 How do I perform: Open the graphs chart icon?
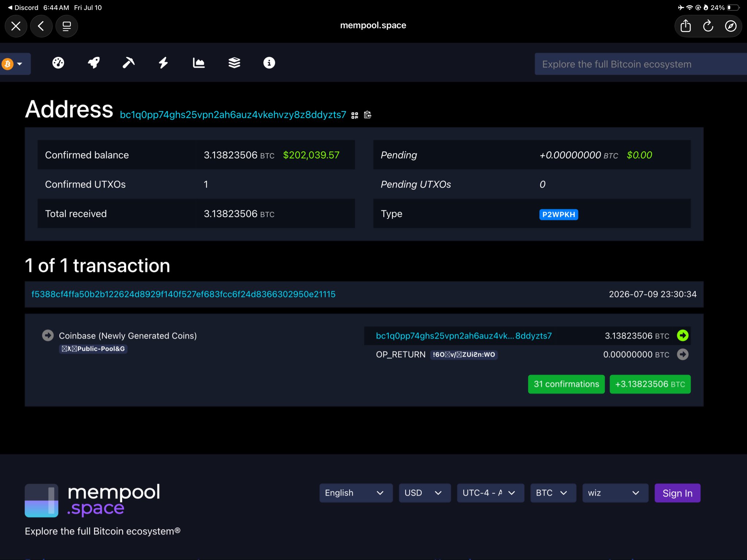pyautogui.click(x=198, y=63)
